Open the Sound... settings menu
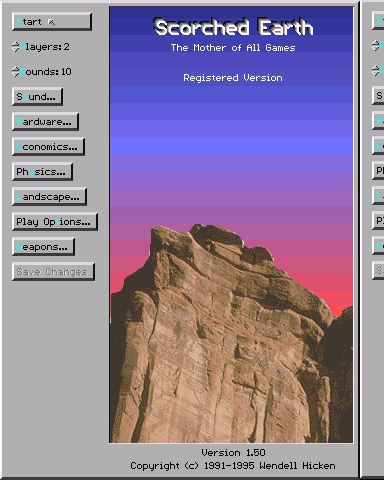 (x=37, y=97)
